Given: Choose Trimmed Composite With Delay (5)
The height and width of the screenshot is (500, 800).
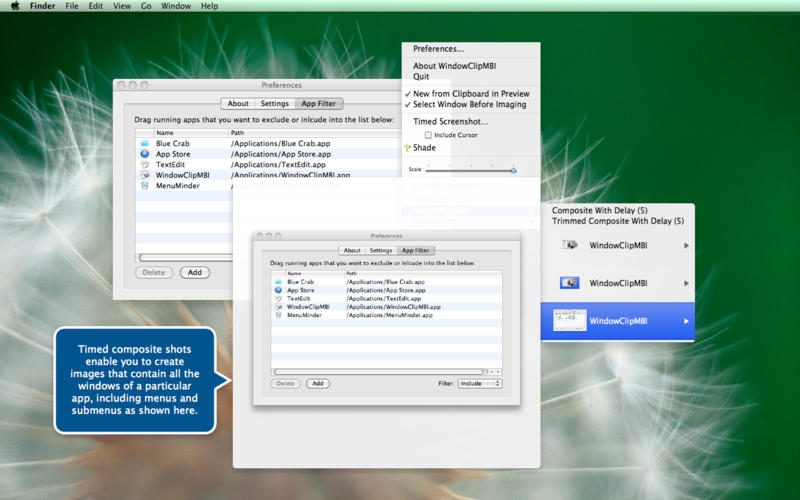Looking at the screenshot, I should pos(618,221).
